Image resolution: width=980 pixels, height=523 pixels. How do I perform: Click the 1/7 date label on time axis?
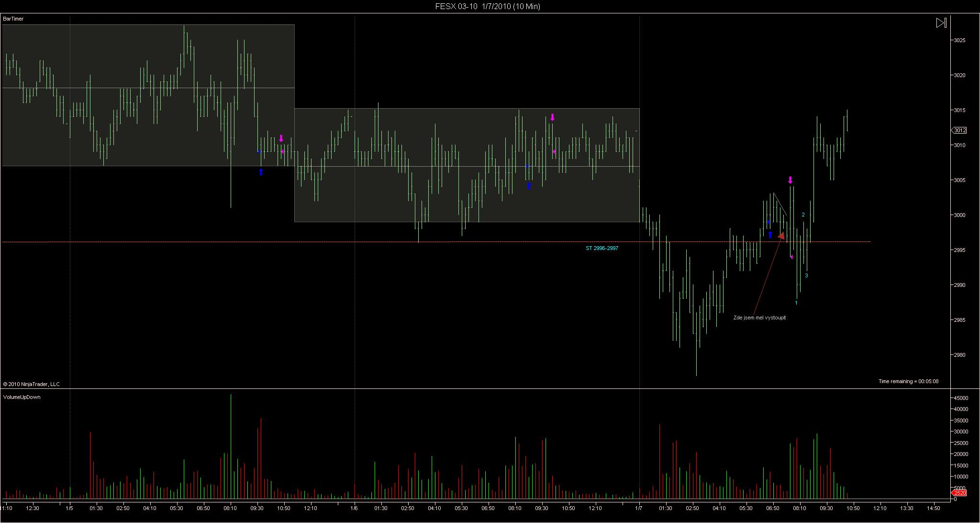coord(639,508)
